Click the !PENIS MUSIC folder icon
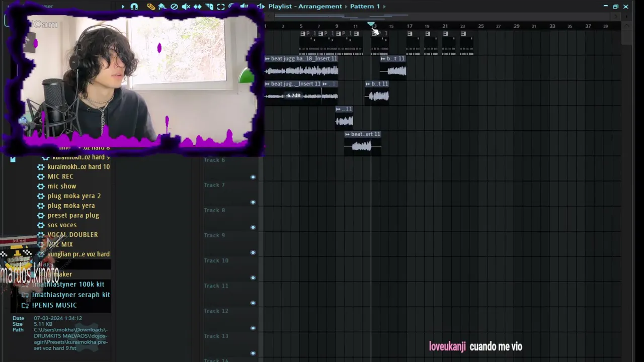 pyautogui.click(x=25, y=305)
